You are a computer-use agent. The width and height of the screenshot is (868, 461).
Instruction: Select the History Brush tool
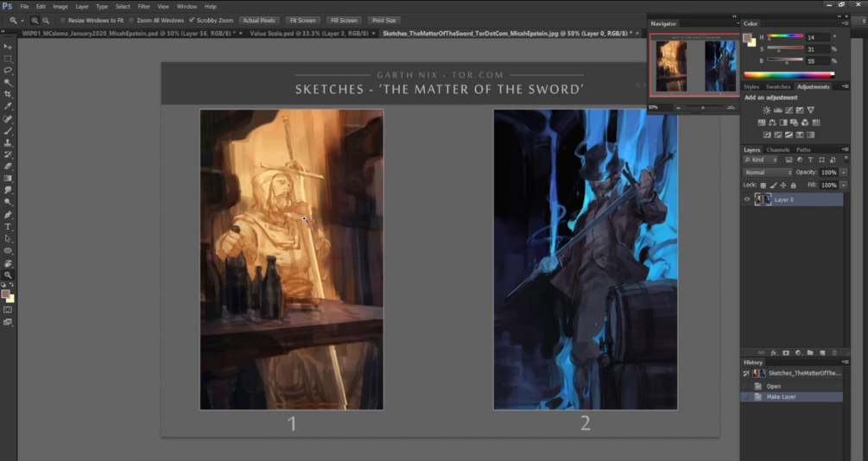click(x=8, y=155)
